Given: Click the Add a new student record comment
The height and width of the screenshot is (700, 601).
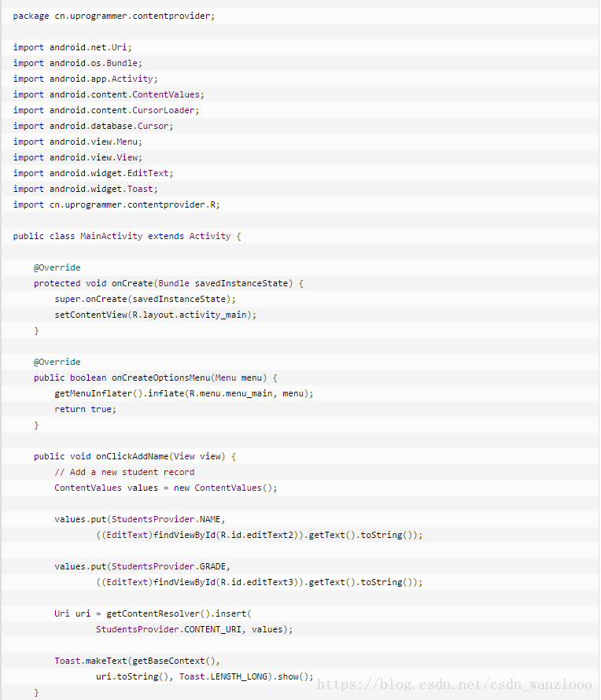Looking at the screenshot, I should tap(124, 473).
